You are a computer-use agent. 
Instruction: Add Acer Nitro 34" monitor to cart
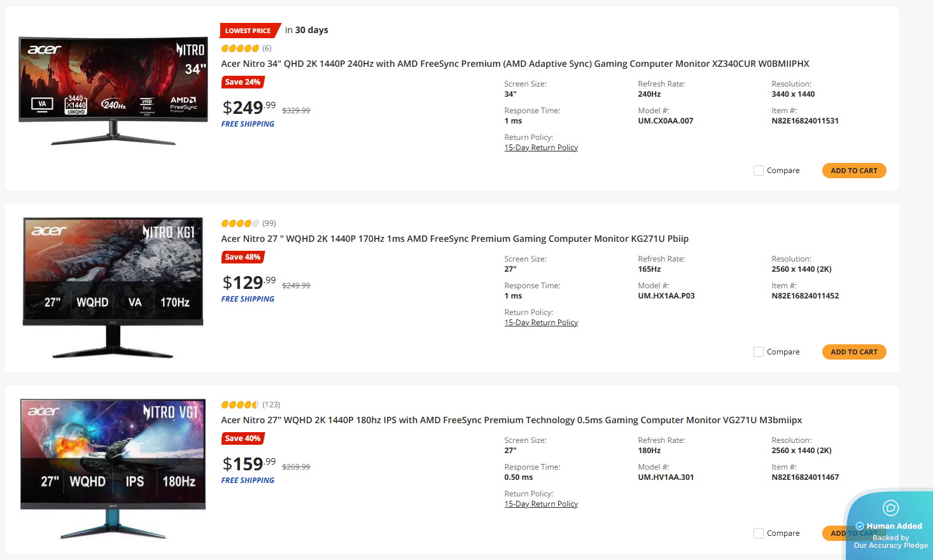pos(854,171)
